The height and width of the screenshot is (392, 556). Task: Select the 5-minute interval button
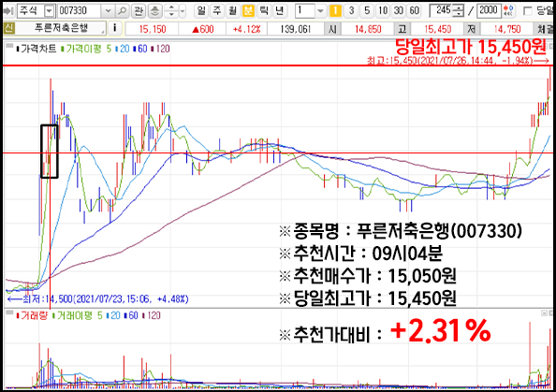(367, 11)
